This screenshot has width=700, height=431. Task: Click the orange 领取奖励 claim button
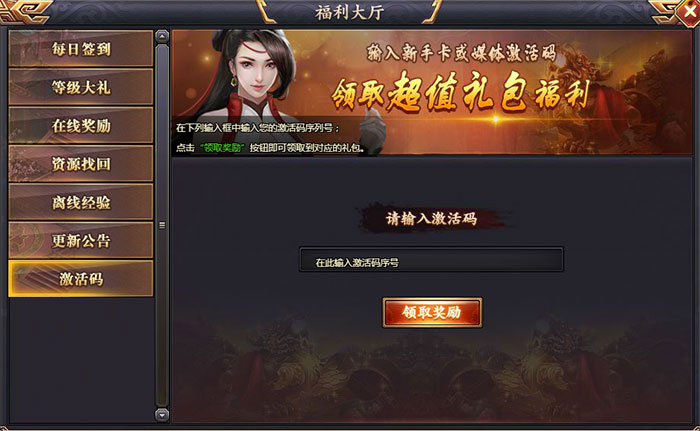[432, 313]
